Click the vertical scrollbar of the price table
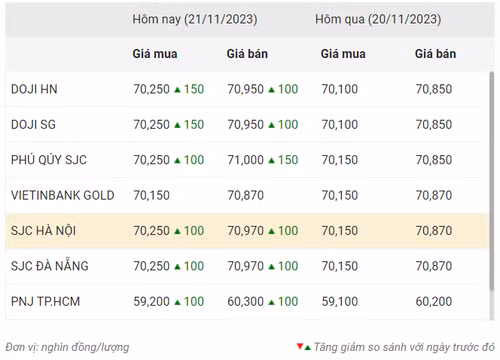 (492, 182)
